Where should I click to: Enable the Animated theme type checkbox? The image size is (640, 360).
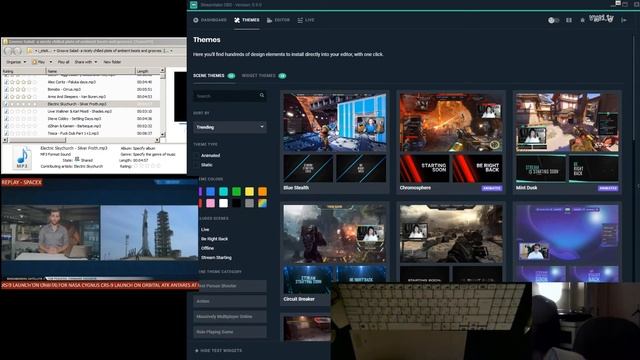click(x=196, y=156)
